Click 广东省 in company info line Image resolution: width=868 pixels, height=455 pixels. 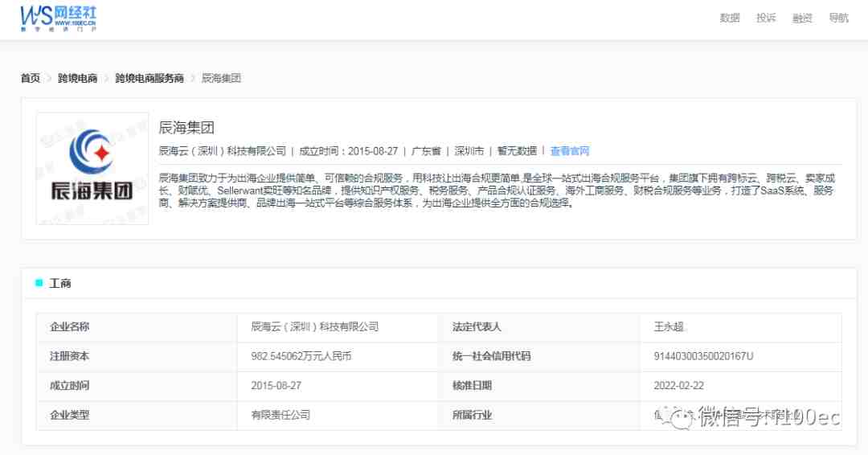[x=426, y=150]
